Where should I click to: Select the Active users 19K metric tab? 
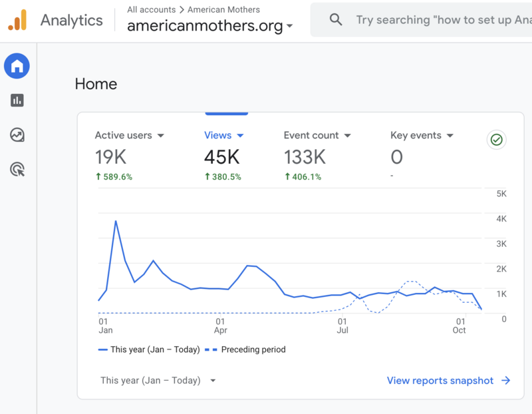point(130,155)
